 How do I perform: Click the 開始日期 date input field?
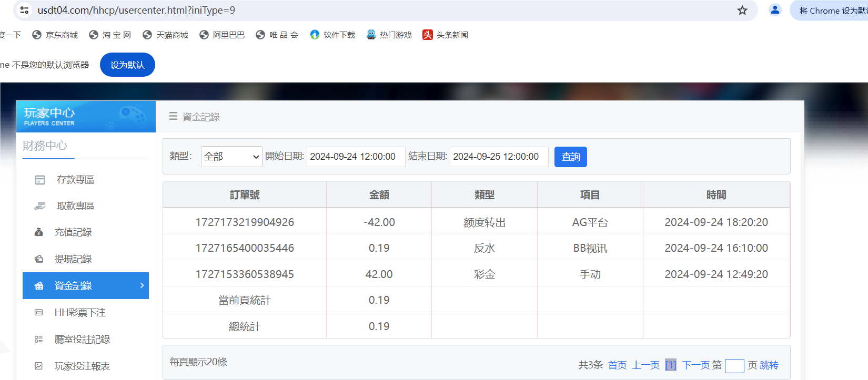pyautogui.click(x=356, y=157)
